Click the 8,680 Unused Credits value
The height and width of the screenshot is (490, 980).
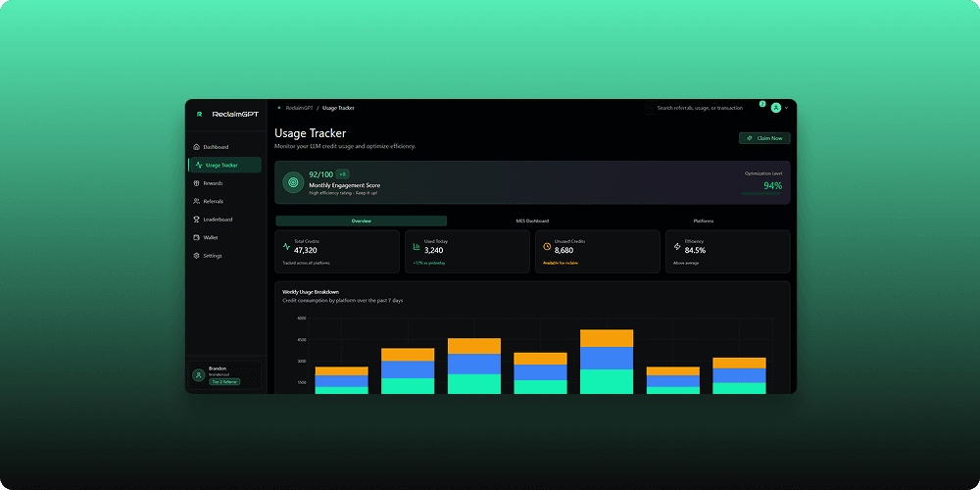[x=563, y=250]
